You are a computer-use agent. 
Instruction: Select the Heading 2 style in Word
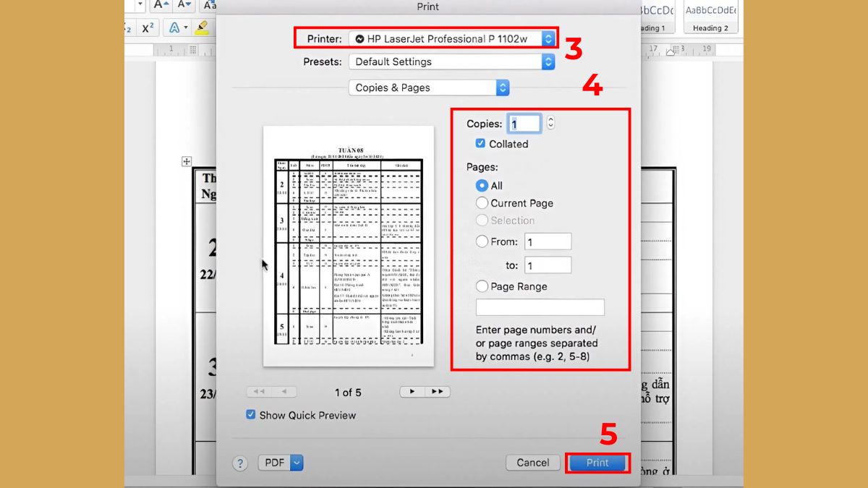coord(710,17)
